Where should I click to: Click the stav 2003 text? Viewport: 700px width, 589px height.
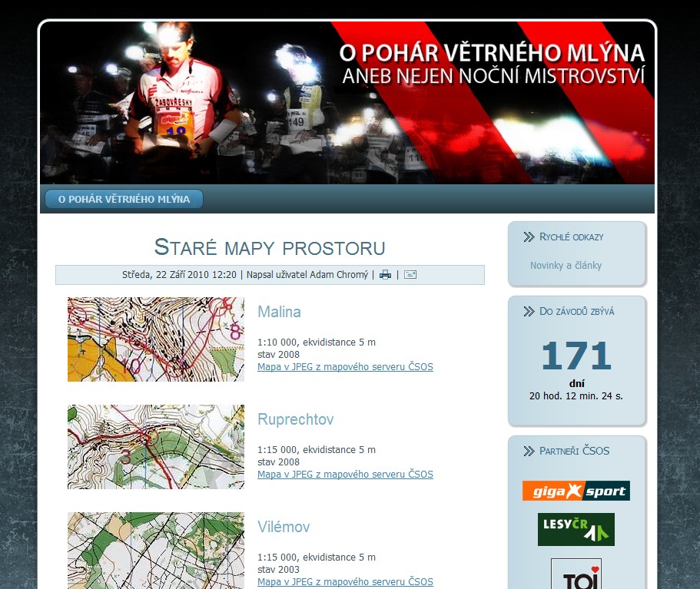pos(278,569)
